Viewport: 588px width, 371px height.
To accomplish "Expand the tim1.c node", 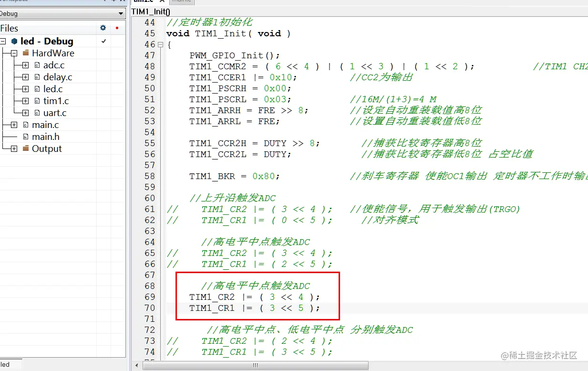I will [x=25, y=101].
